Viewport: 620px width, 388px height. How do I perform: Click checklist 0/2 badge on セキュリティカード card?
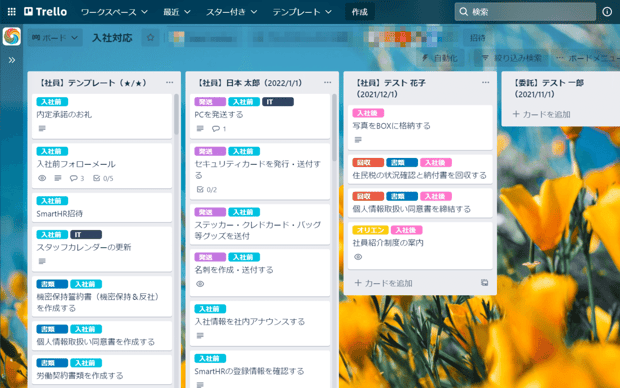pos(207,189)
